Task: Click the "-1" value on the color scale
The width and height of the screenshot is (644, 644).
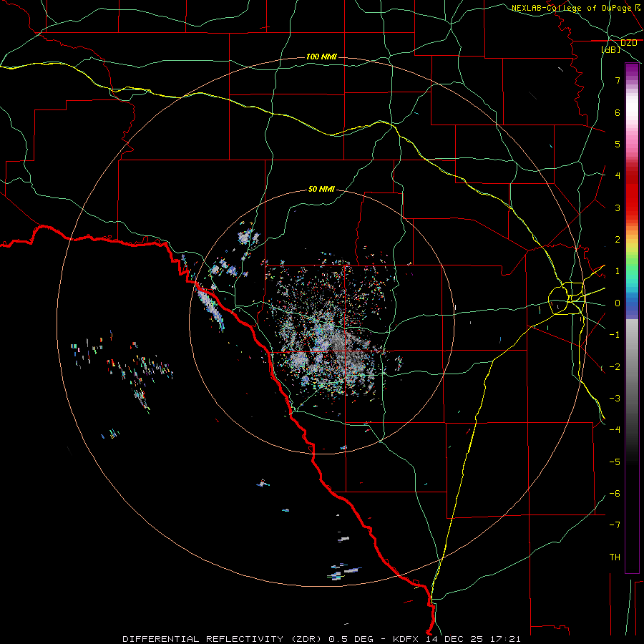Action: point(615,335)
